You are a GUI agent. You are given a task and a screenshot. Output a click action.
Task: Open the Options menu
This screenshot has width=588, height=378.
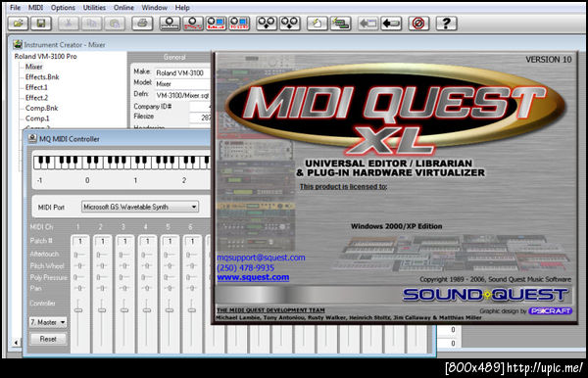tap(63, 8)
